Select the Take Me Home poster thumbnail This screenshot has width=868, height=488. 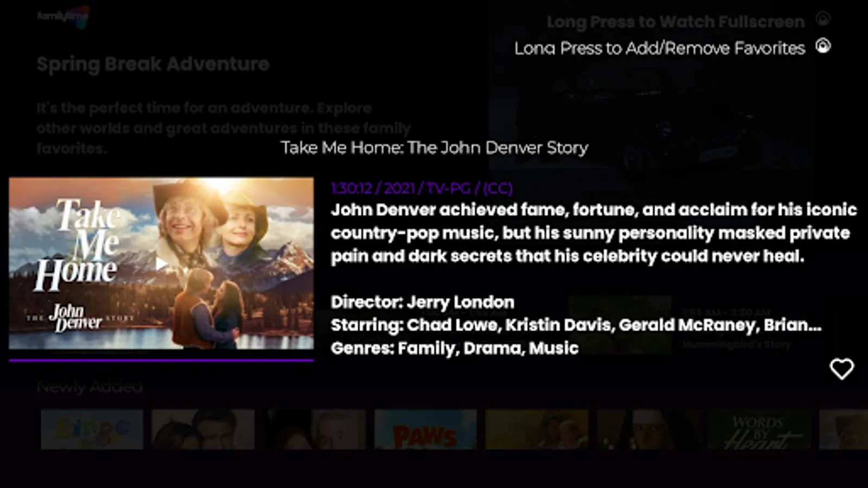click(x=161, y=264)
